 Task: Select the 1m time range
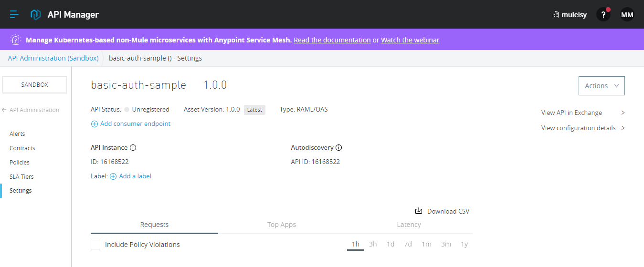[426, 244]
